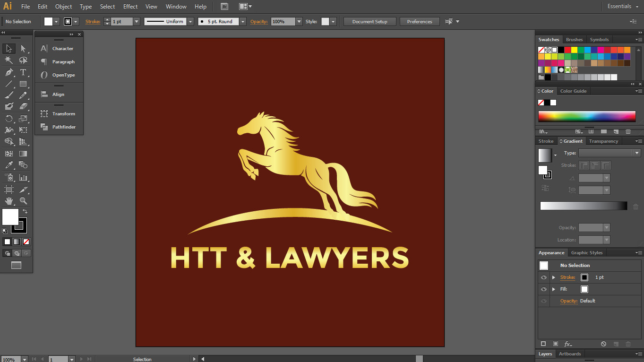Select the Rotate tool
Viewport: 644px width, 362px height.
(9, 119)
